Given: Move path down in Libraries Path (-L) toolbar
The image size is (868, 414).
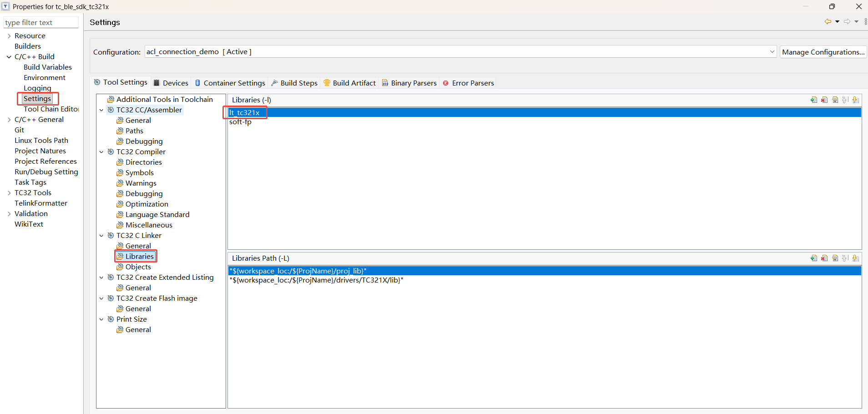Looking at the screenshot, I should click(856, 258).
